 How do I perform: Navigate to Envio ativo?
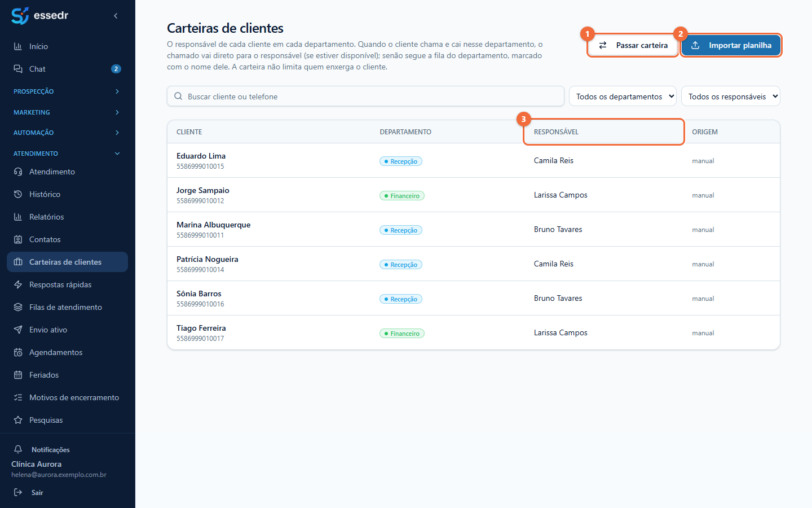[x=68, y=330]
